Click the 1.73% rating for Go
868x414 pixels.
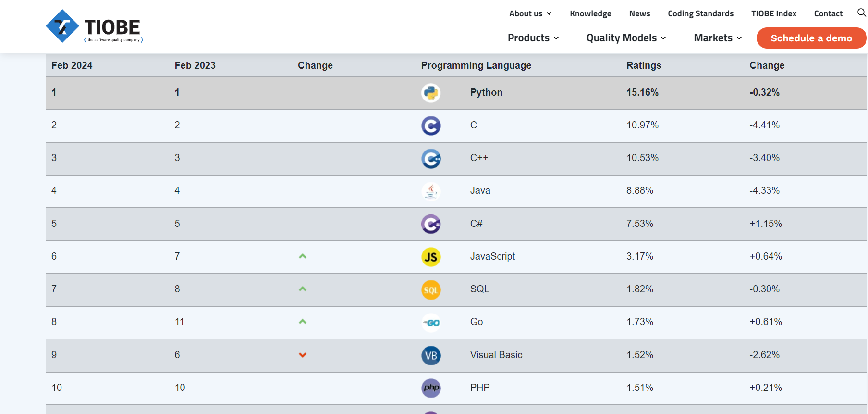640,322
